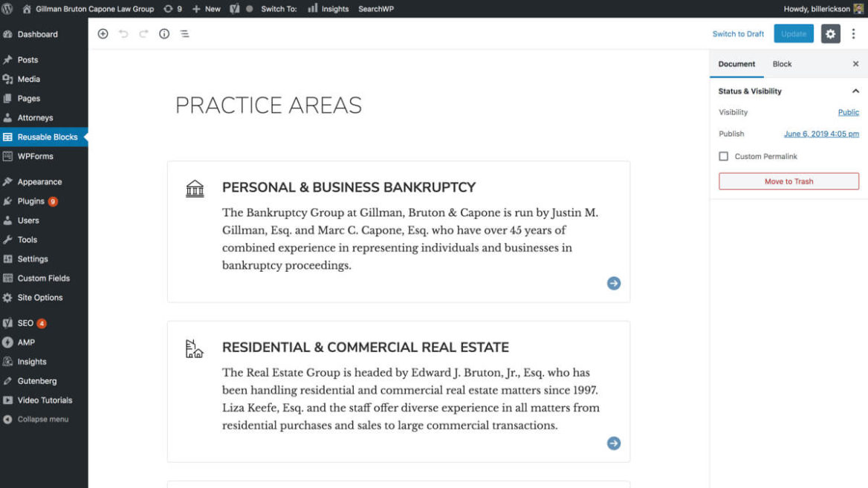Enable the Custom Permalink checkbox
Screen dimensions: 868x488
coord(723,156)
